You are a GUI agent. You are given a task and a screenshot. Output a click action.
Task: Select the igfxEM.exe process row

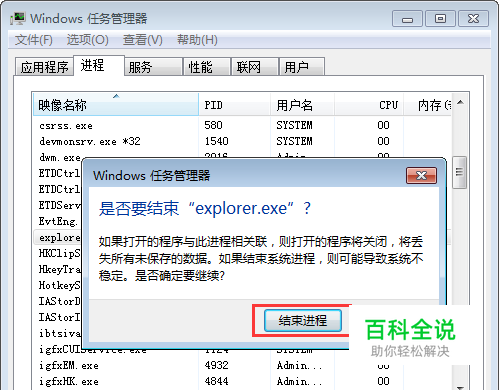242,366
